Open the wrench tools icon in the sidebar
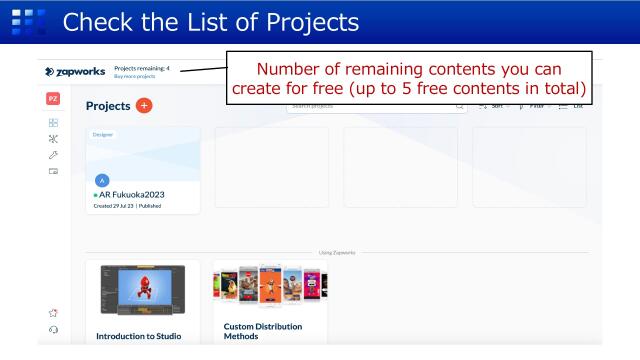The height and width of the screenshot is (360, 640). (x=53, y=155)
